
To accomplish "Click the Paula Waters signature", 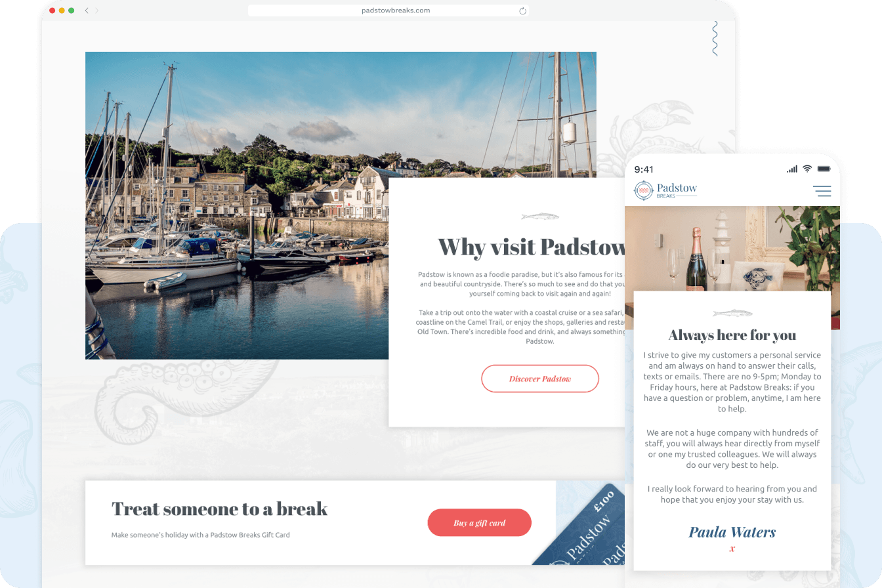I will [732, 532].
